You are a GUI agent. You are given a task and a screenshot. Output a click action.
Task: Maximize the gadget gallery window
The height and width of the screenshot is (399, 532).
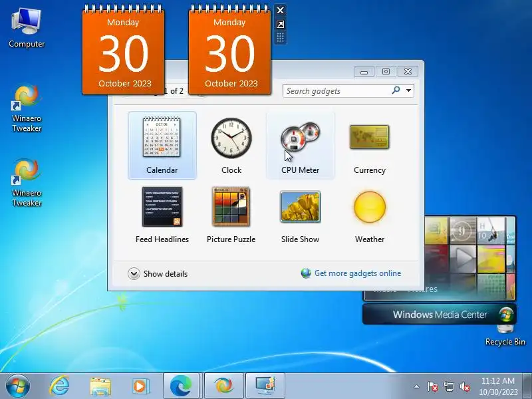click(386, 72)
